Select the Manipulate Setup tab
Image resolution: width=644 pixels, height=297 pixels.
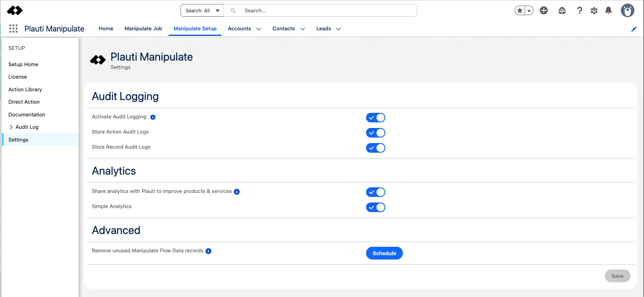click(x=195, y=29)
